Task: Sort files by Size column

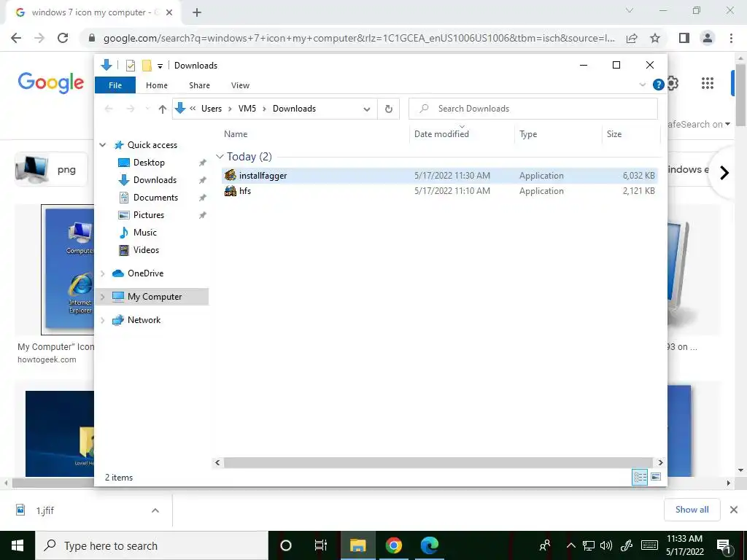Action: (614, 134)
